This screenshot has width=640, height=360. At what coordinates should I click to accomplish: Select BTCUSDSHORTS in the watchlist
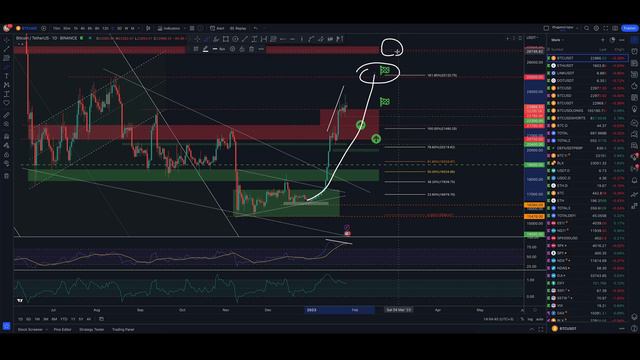click(x=587, y=118)
